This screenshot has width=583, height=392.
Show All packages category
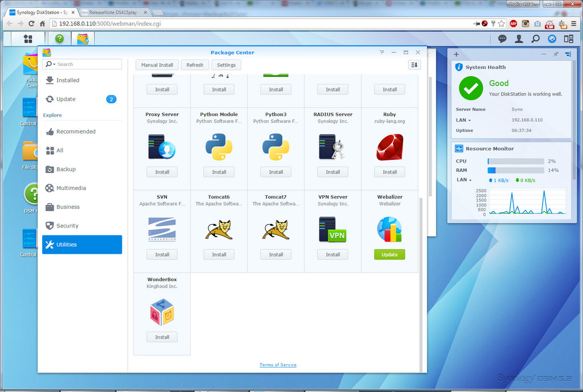82,150
